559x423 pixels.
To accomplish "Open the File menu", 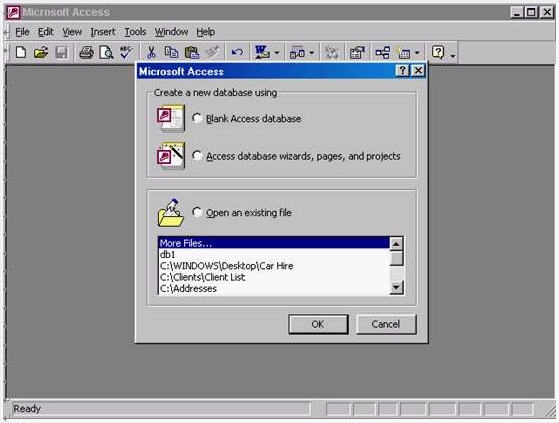I will tap(22, 32).
